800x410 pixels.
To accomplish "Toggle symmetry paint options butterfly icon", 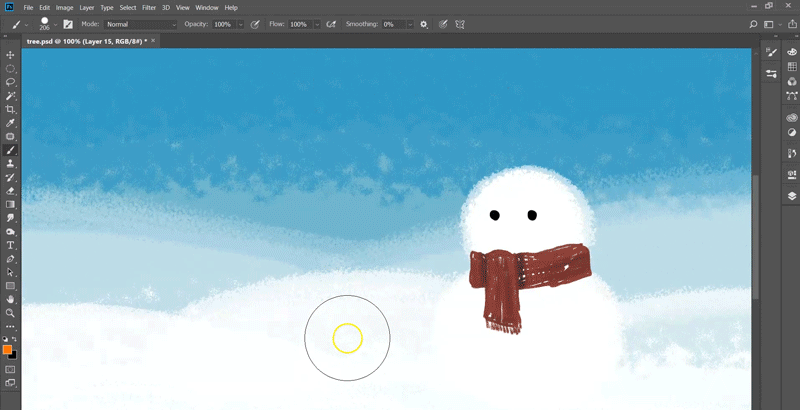I will pyautogui.click(x=460, y=23).
